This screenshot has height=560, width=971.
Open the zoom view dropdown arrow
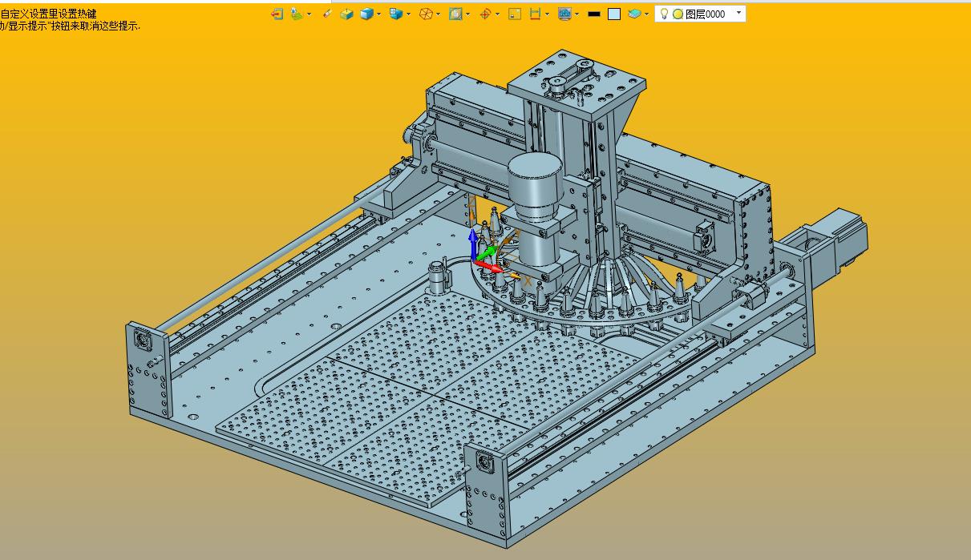point(467,14)
